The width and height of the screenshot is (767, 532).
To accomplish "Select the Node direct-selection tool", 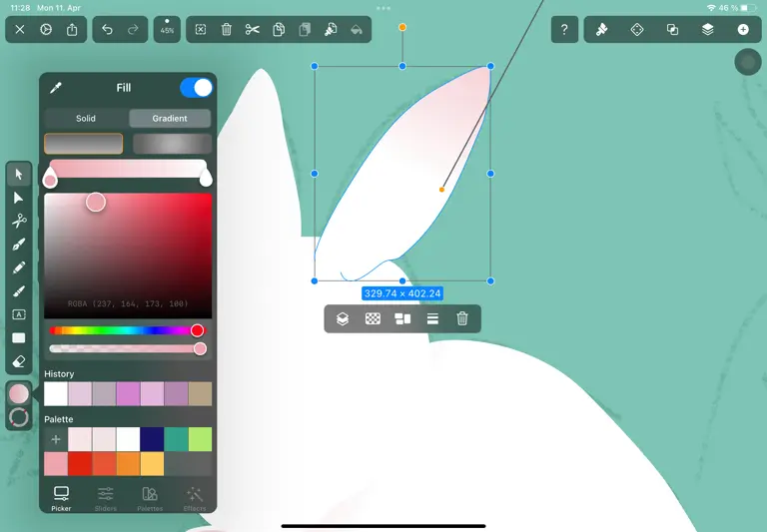I will click(19, 198).
